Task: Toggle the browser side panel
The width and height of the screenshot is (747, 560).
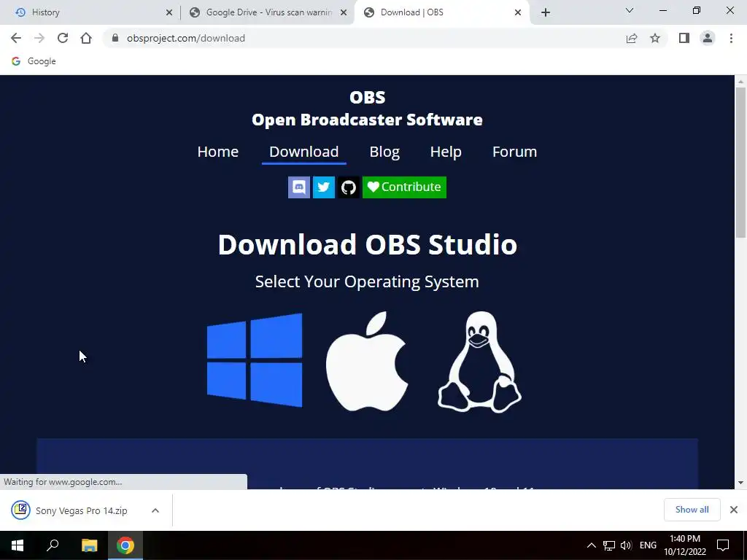Action: 684,38
